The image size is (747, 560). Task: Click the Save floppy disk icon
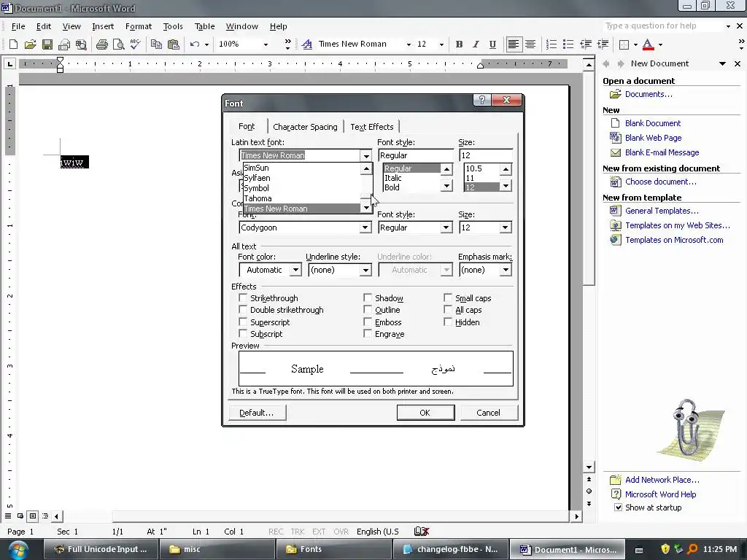47,44
